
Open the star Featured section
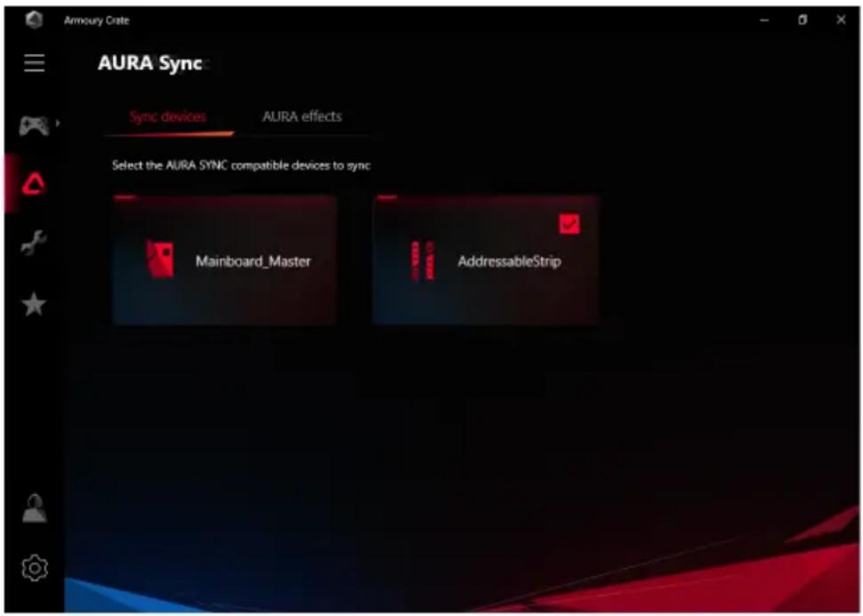[x=34, y=304]
